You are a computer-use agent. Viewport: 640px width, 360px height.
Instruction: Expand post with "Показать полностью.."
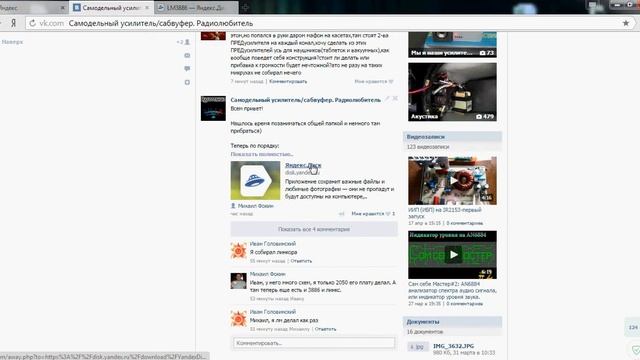click(x=262, y=154)
